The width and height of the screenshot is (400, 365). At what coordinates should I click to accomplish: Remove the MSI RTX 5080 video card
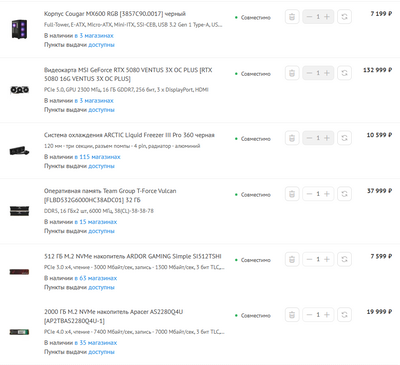[x=292, y=73]
